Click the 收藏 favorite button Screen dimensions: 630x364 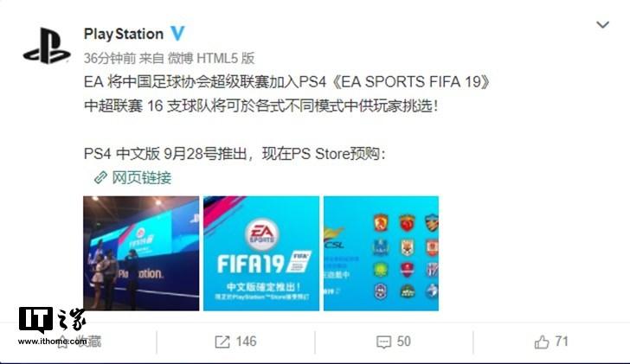click(x=80, y=342)
